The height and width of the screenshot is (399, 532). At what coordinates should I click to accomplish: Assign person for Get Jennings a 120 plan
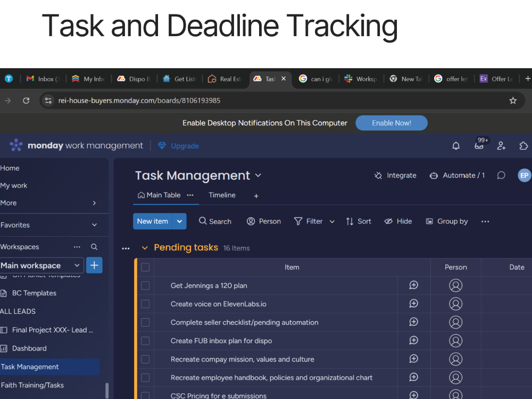(456, 285)
